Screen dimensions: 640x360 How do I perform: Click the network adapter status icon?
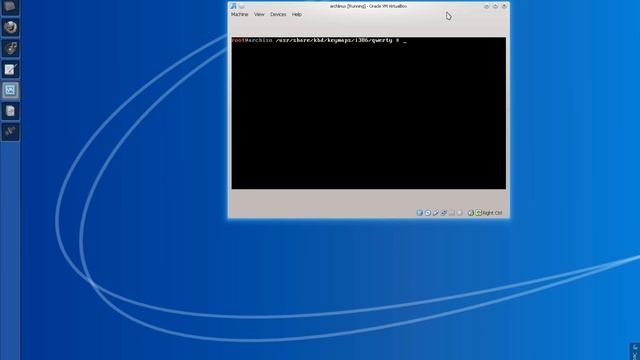tap(444, 213)
